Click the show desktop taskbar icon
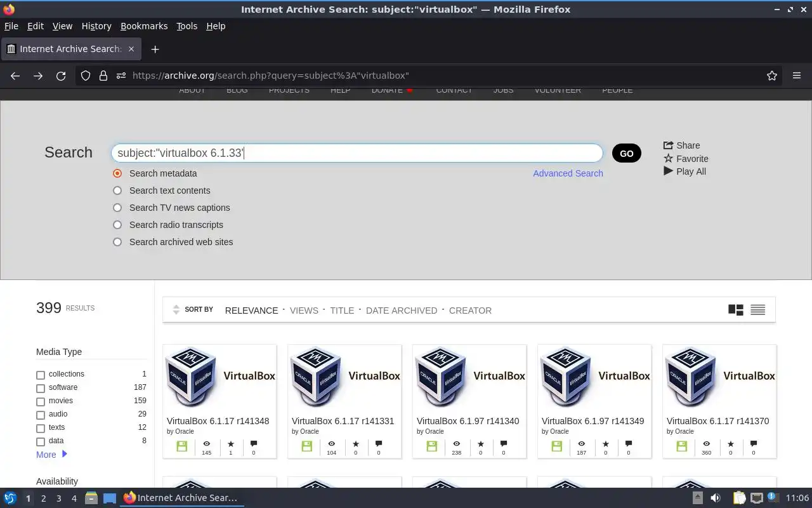Screen dimensions: 812x508 (110, 498)
